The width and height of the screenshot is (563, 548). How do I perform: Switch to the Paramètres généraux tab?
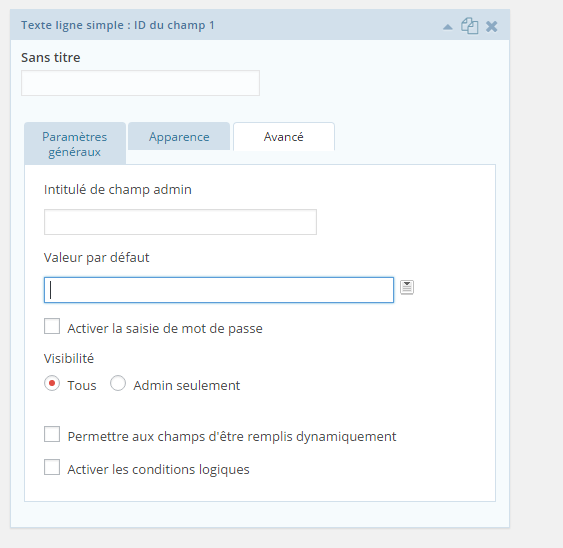click(x=75, y=144)
